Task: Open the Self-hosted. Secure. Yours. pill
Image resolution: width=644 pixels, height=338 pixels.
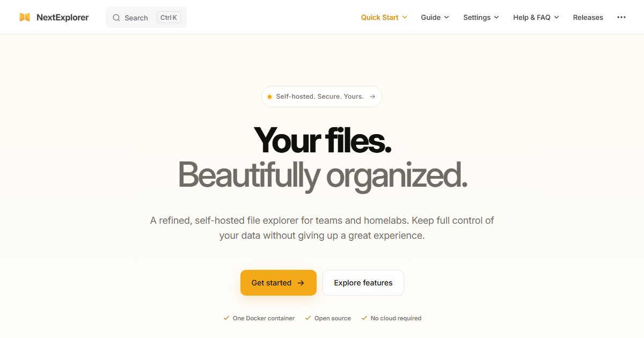Action: [322, 97]
